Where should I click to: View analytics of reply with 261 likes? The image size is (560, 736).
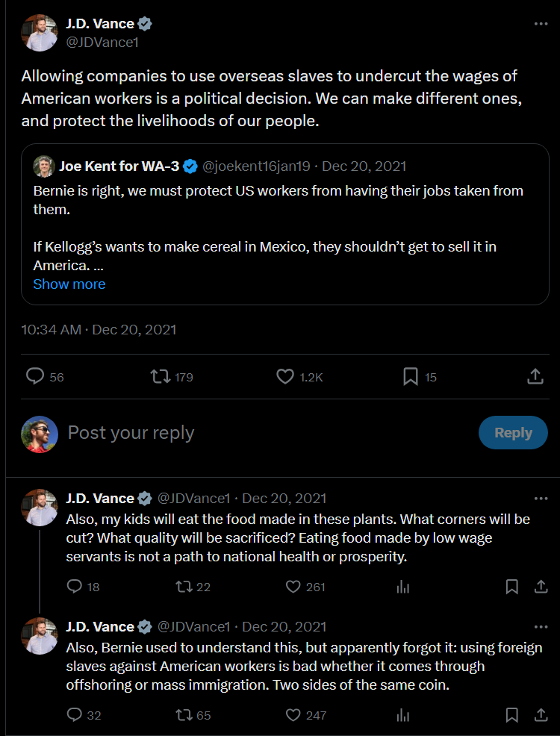click(403, 587)
